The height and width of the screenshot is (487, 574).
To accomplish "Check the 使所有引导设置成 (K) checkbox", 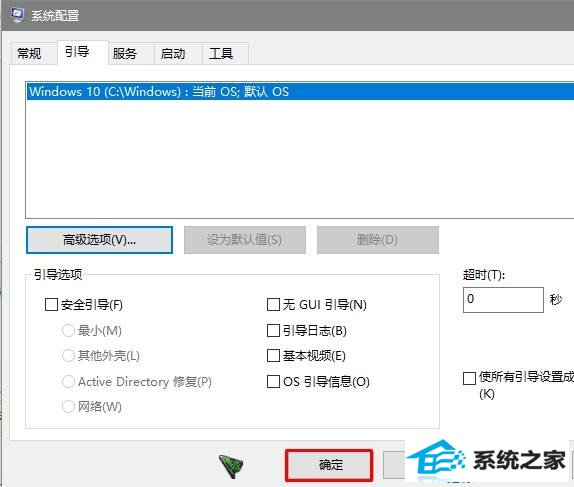I will tap(469, 378).
